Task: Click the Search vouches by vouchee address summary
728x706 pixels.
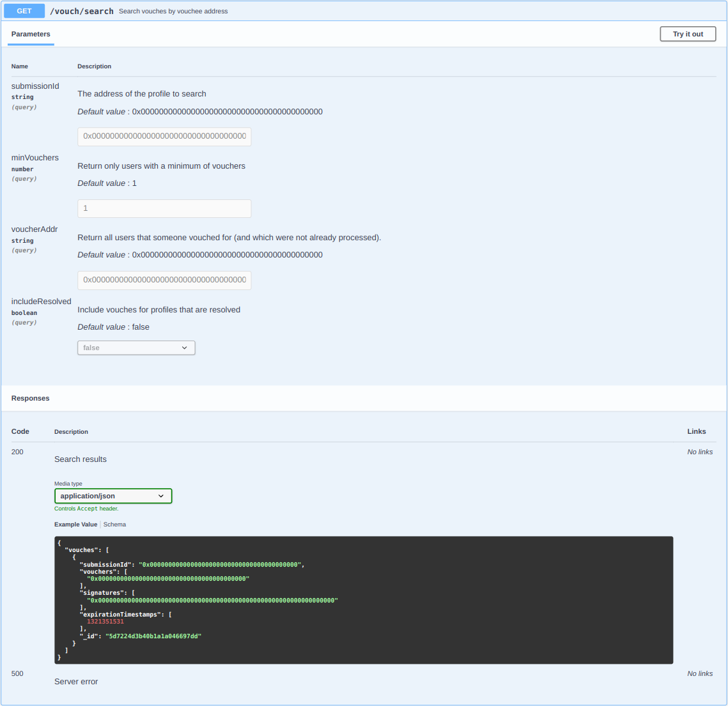Action: point(173,11)
